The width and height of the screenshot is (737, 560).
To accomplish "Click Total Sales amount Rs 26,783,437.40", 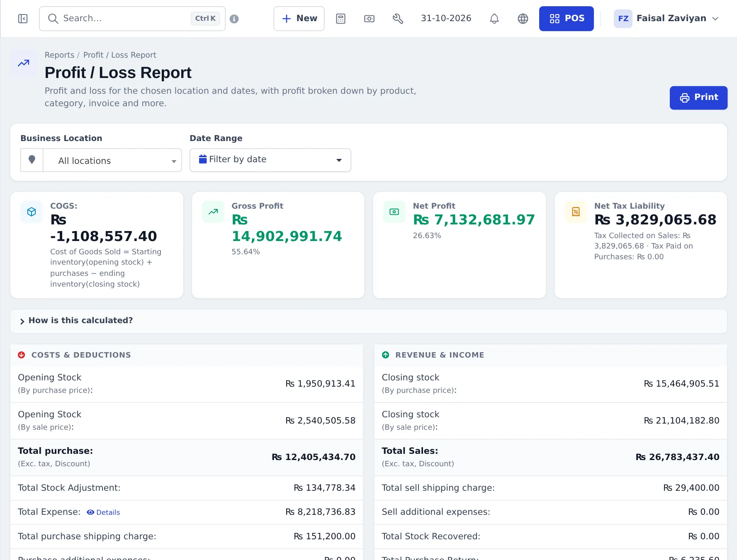I will [x=677, y=457].
